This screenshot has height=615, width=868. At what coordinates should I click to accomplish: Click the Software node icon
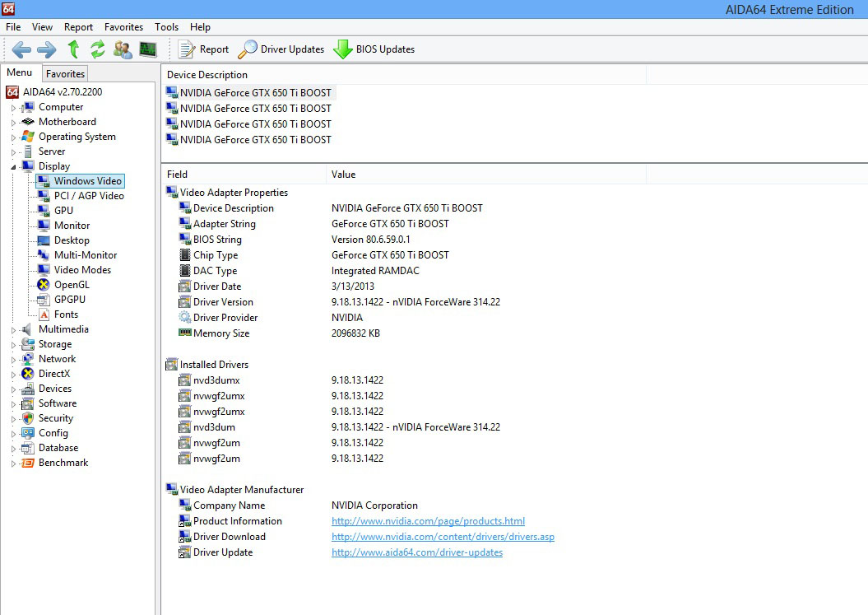click(x=28, y=404)
